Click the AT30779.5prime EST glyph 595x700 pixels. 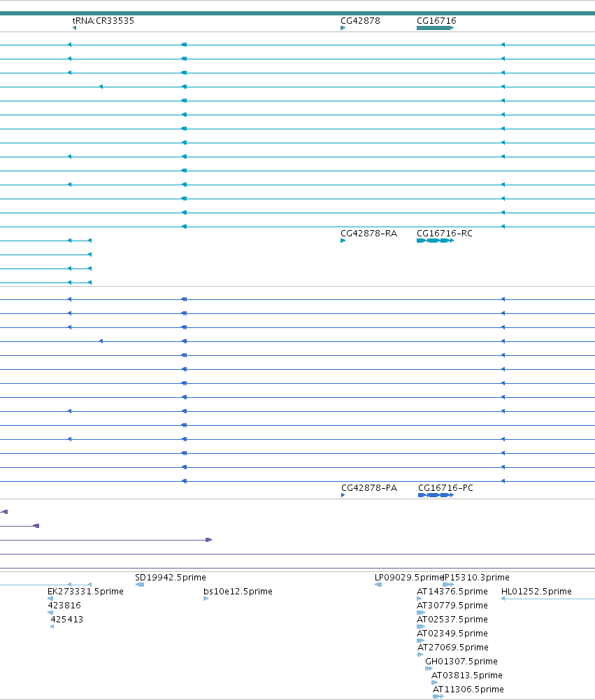[420, 613]
